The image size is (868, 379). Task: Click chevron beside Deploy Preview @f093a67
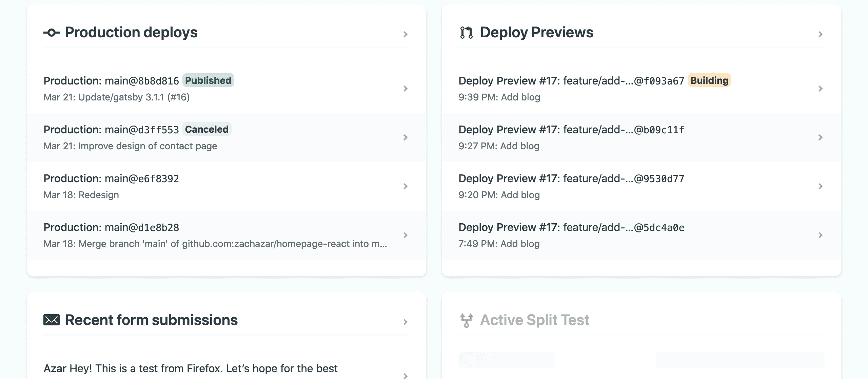[820, 89]
